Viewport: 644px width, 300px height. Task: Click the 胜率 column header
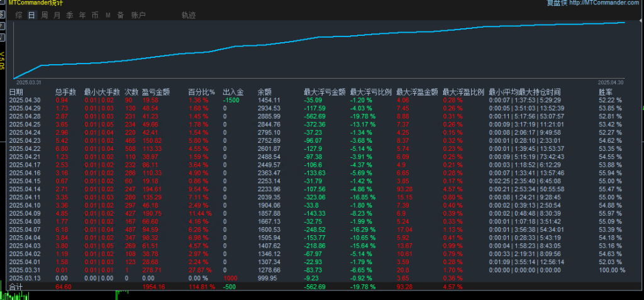click(605, 92)
